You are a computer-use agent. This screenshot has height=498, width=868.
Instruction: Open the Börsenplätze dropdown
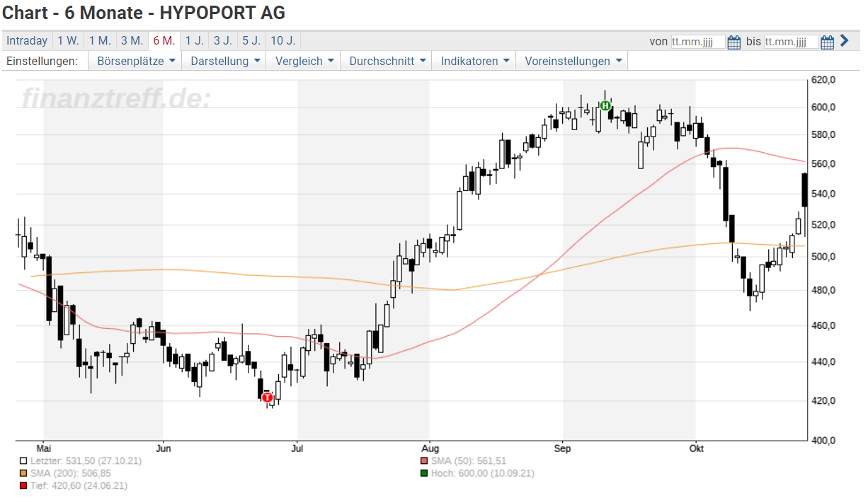click(x=136, y=61)
